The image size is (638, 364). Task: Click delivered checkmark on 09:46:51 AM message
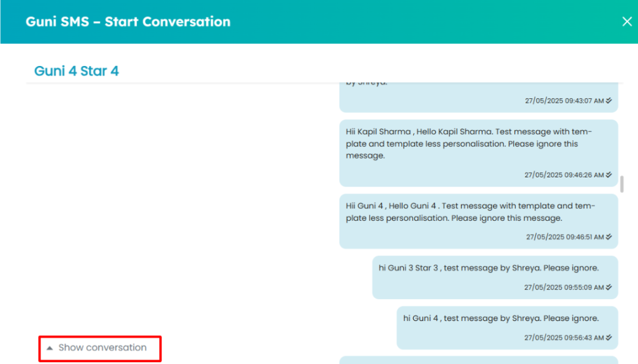point(609,236)
